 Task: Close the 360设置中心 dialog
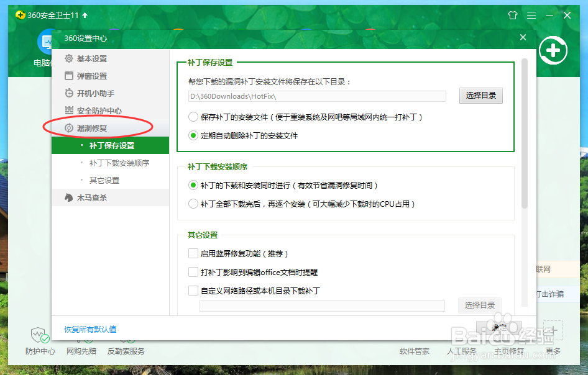pyautogui.click(x=523, y=37)
